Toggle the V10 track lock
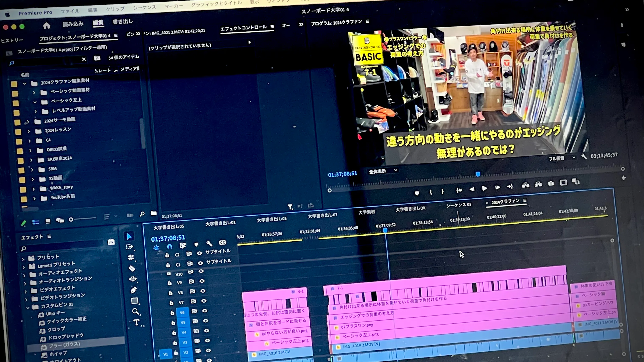Image resolution: width=644 pixels, height=362 pixels. click(x=169, y=274)
